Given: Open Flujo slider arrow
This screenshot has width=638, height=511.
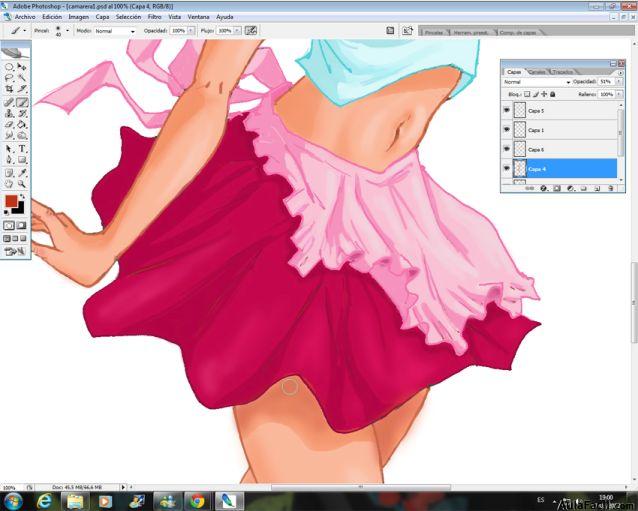Looking at the screenshot, I should [237, 31].
